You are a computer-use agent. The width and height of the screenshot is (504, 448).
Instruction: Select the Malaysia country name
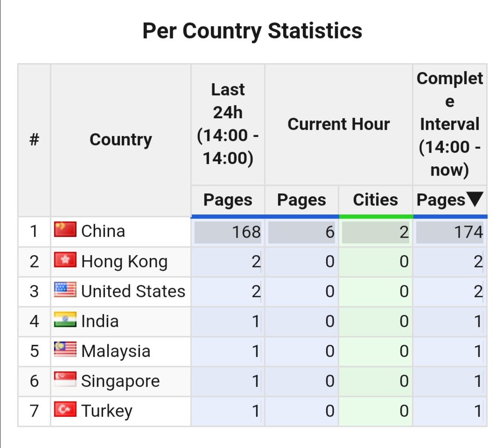tap(116, 351)
